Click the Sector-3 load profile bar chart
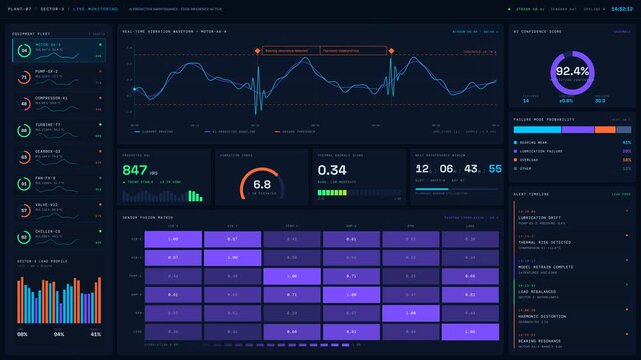Screen dimensions: 641x360 click(x=59, y=300)
